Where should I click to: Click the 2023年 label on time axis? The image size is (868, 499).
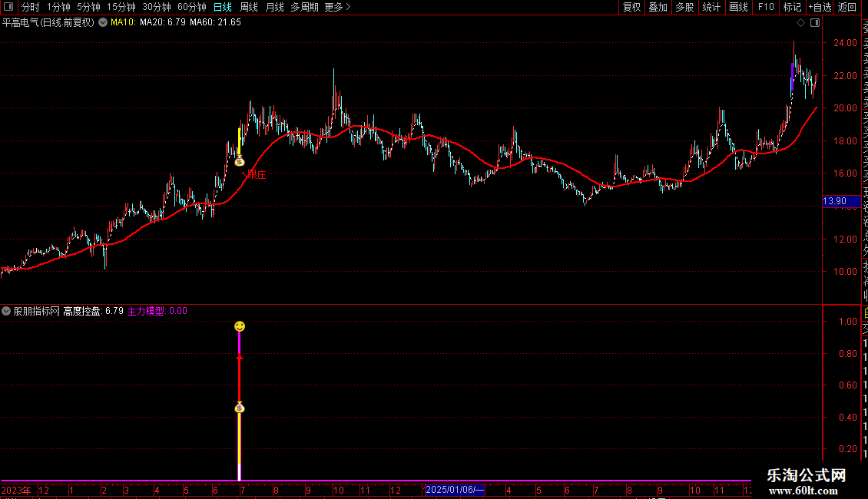16,490
